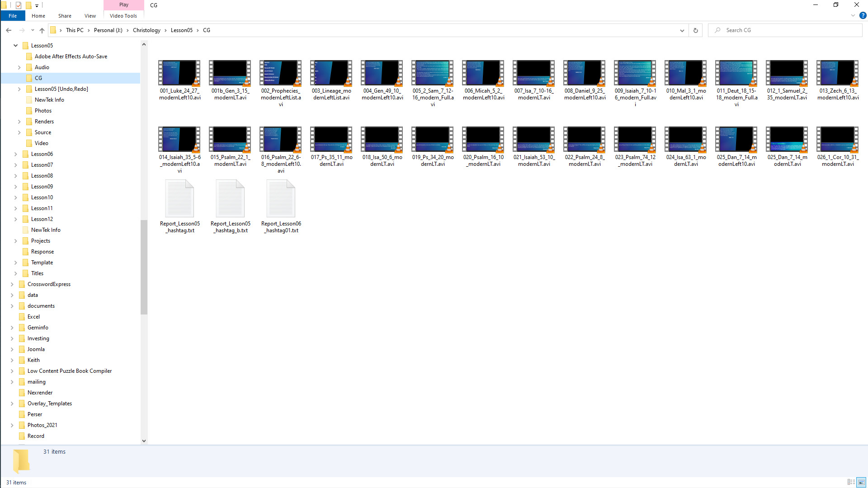Viewport: 868px width, 488px height.
Task: Open Explorer Help icon
Action: 863,15
